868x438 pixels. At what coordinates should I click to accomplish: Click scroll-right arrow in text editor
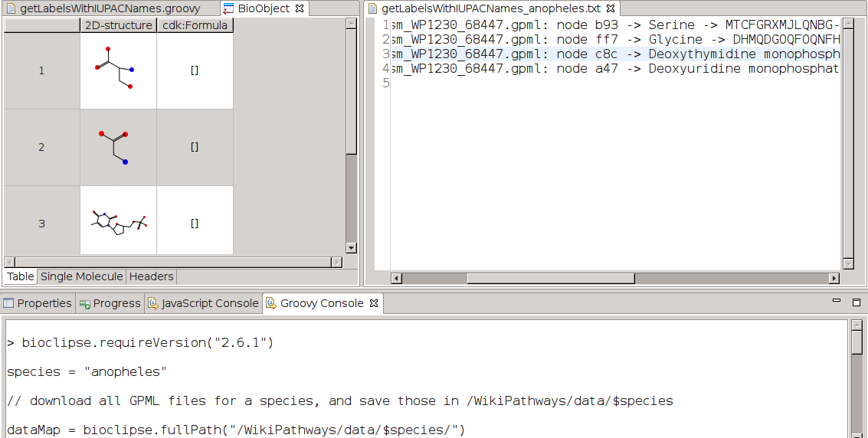(x=834, y=278)
